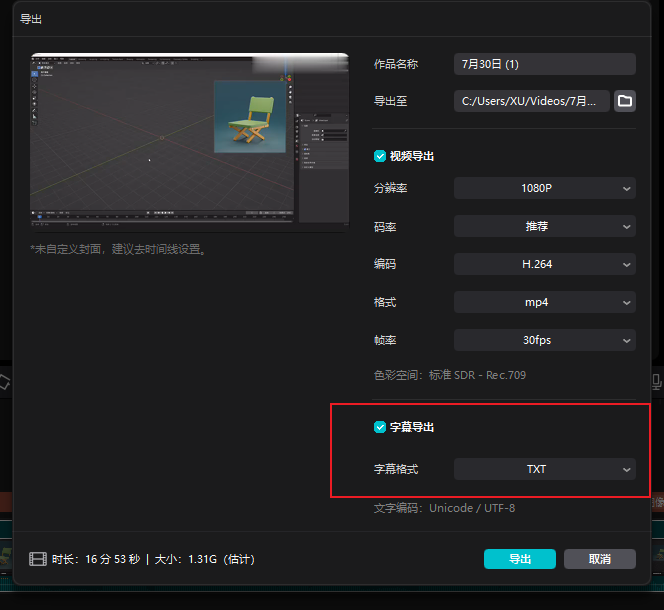Select the video cover preview thumbnail
This screenshot has height=610, width=664.
tap(190, 141)
